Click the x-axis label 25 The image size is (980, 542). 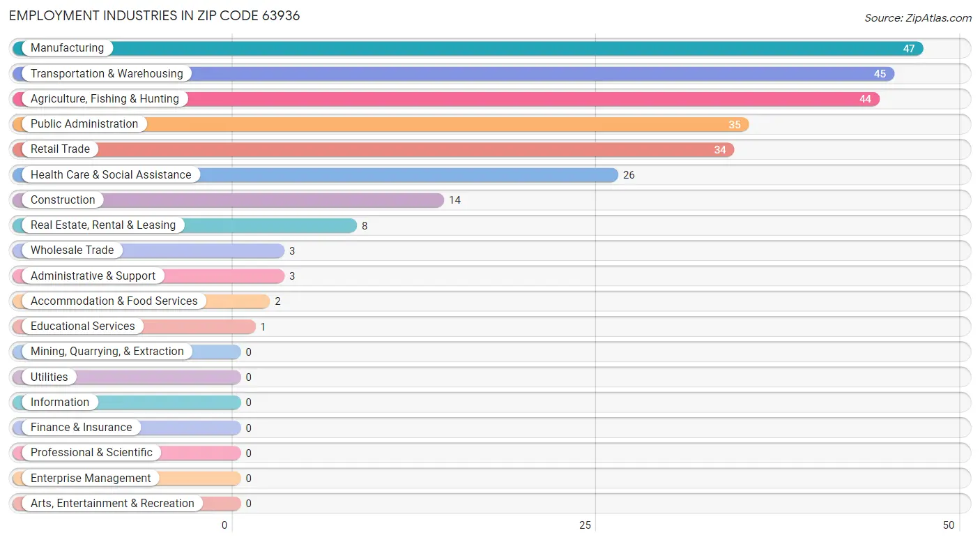click(x=585, y=525)
